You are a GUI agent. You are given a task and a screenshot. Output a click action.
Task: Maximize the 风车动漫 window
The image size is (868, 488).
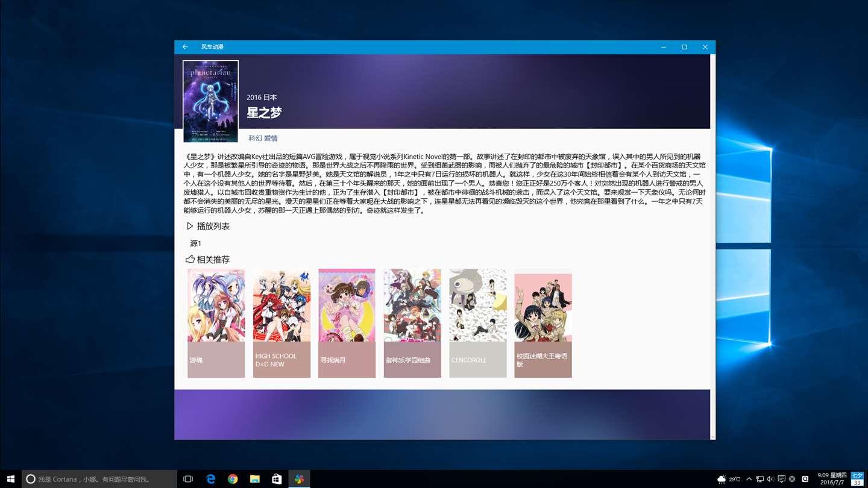pyautogui.click(x=684, y=47)
